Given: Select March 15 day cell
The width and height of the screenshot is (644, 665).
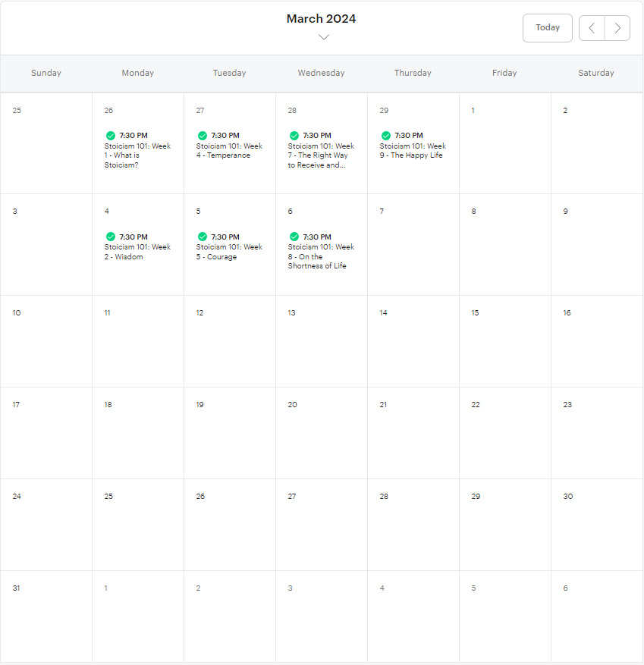Looking at the screenshot, I should pyautogui.click(x=505, y=341).
